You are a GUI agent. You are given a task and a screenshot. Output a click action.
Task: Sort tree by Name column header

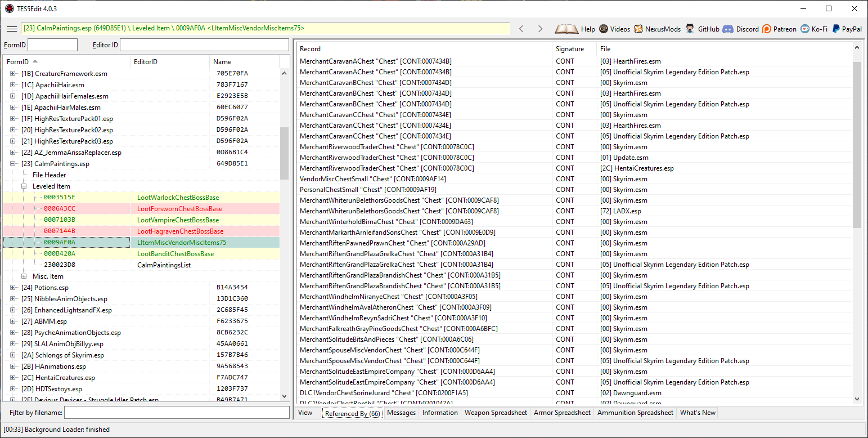click(x=245, y=61)
